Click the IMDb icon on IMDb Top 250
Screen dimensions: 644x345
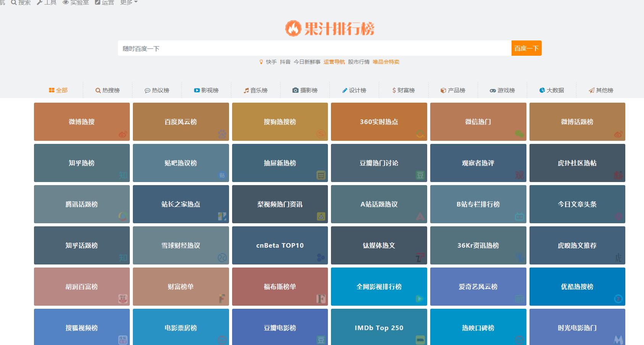(x=420, y=340)
